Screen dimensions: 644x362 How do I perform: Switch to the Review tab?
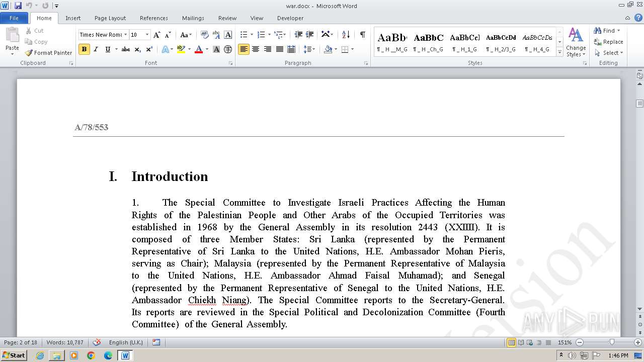click(x=227, y=18)
